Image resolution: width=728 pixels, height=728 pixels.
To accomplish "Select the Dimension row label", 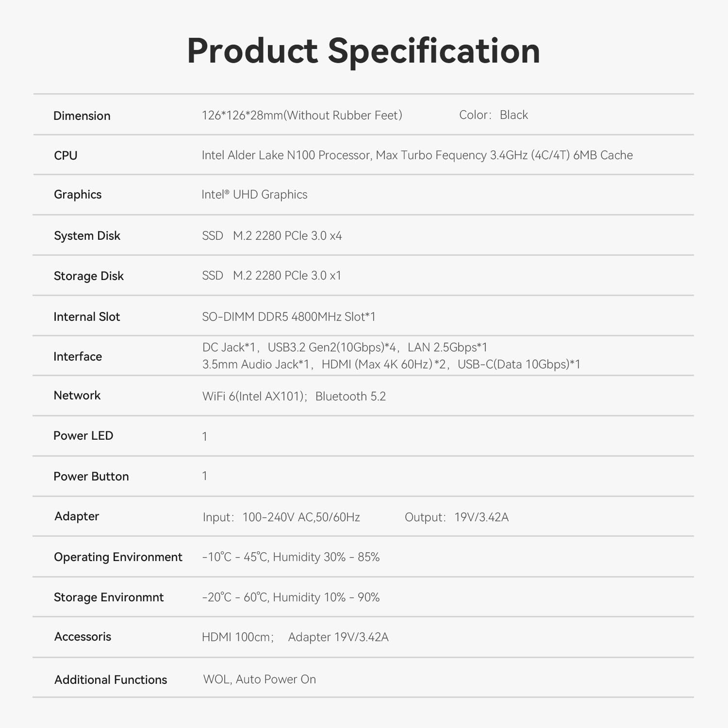I will [82, 116].
